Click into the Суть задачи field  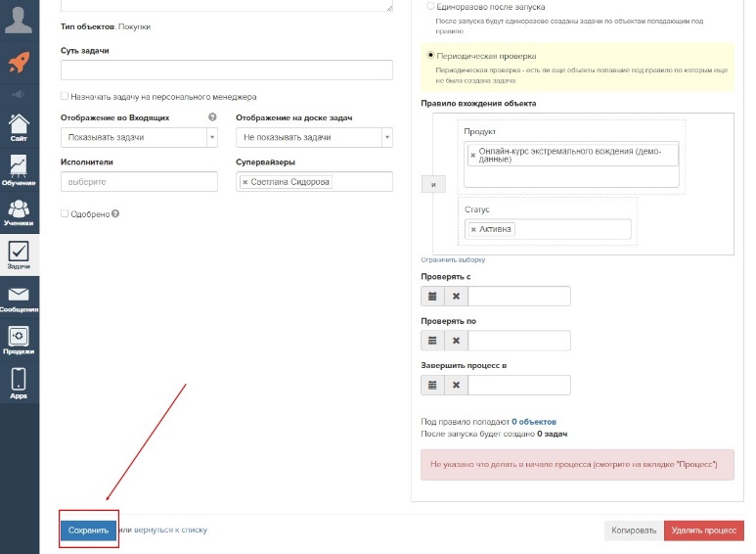click(x=226, y=70)
